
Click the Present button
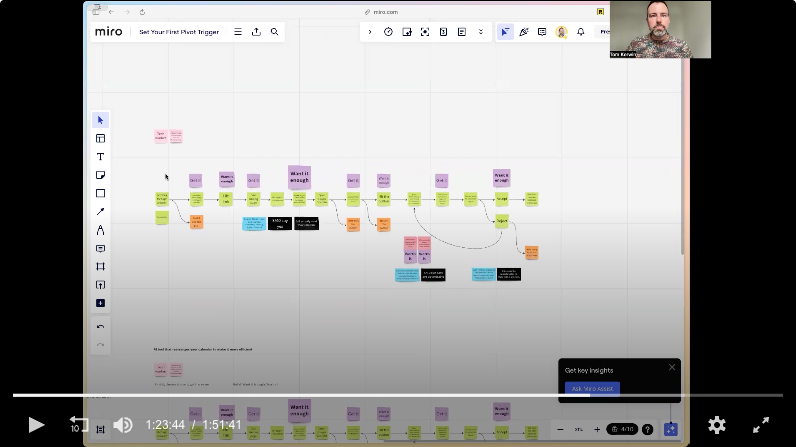[x=604, y=32]
